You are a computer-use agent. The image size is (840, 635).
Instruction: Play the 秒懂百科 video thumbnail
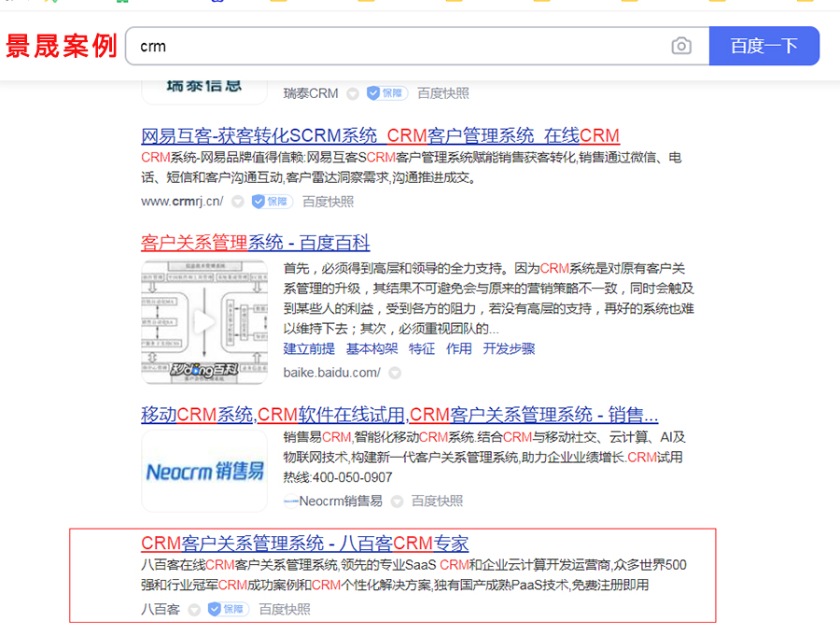click(204, 322)
